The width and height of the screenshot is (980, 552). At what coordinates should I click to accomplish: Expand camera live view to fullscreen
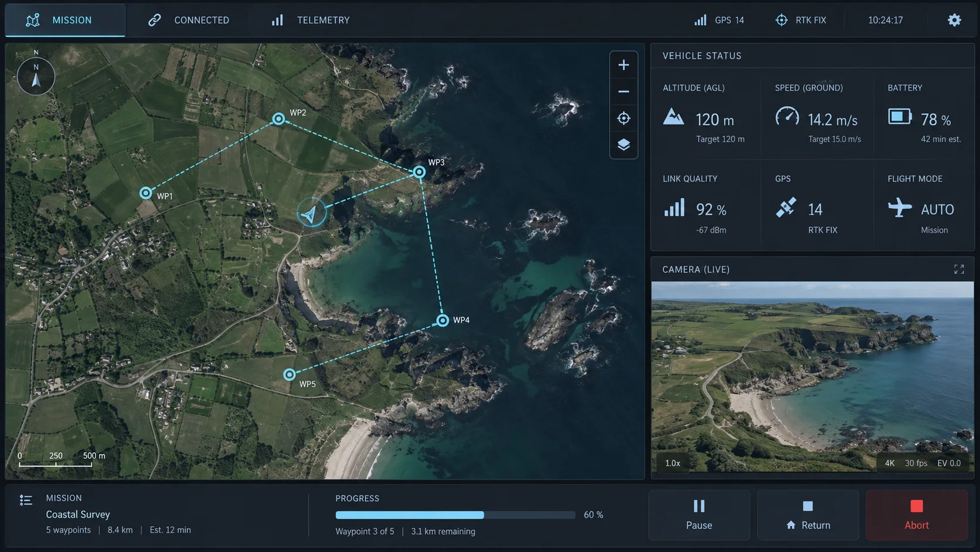(959, 269)
